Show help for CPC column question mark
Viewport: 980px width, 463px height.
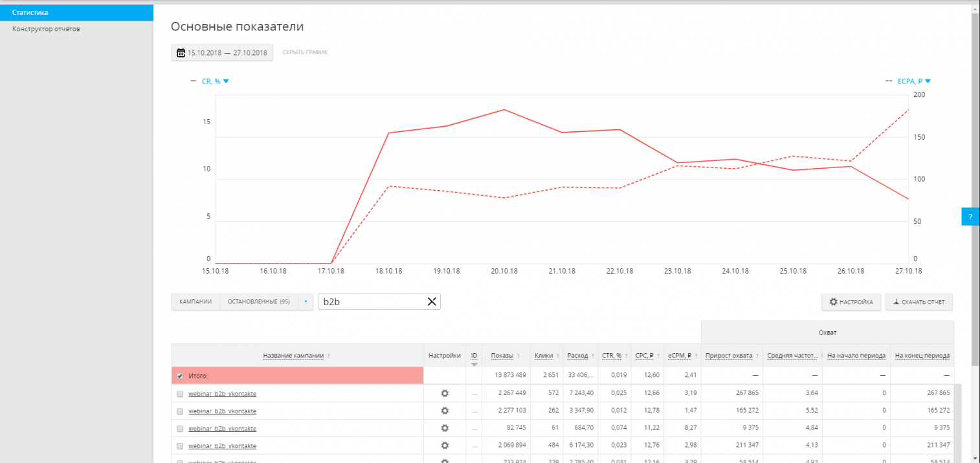[x=658, y=356]
